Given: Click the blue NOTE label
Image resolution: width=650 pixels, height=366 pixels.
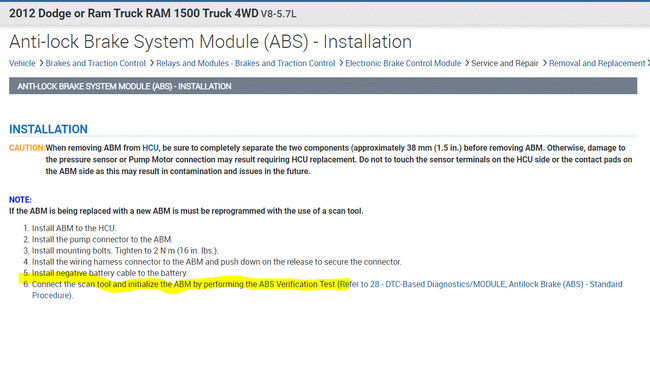Looking at the screenshot, I should click(20, 200).
